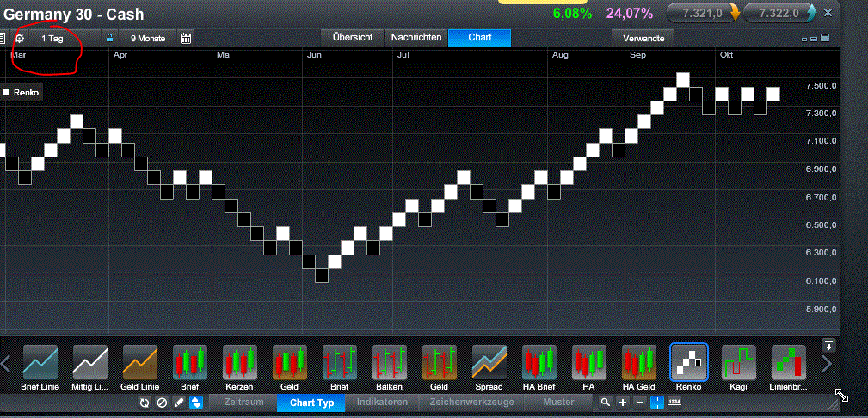
Task: Click the list icon left of gear
Action: (x=3, y=38)
